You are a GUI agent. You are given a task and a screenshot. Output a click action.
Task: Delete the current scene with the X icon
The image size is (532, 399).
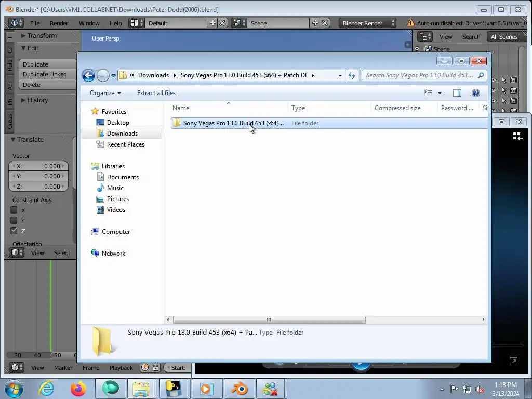(x=325, y=23)
